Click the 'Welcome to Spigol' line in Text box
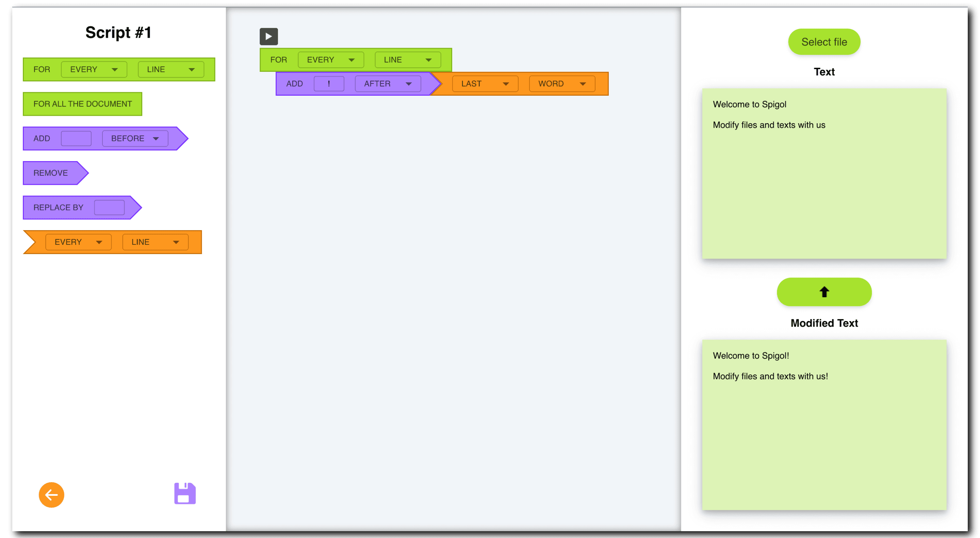 point(749,104)
